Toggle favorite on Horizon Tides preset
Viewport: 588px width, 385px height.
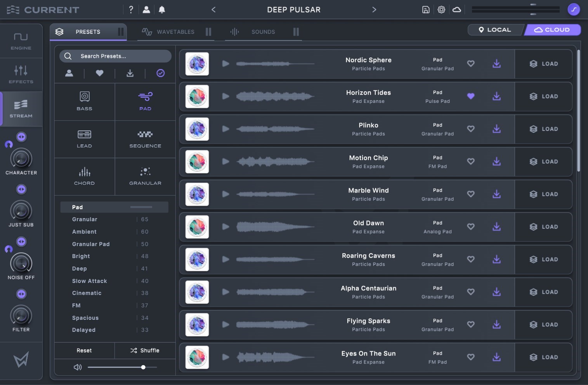(471, 96)
